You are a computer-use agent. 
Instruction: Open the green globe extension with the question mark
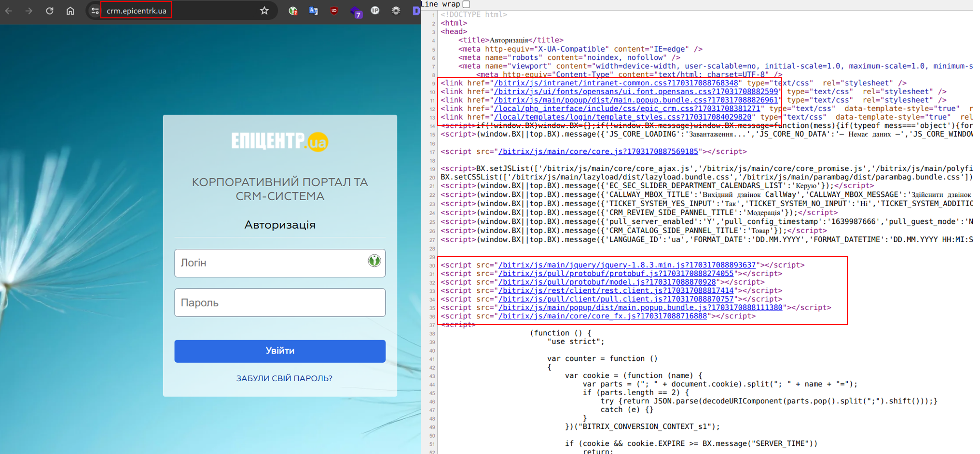coord(293,11)
